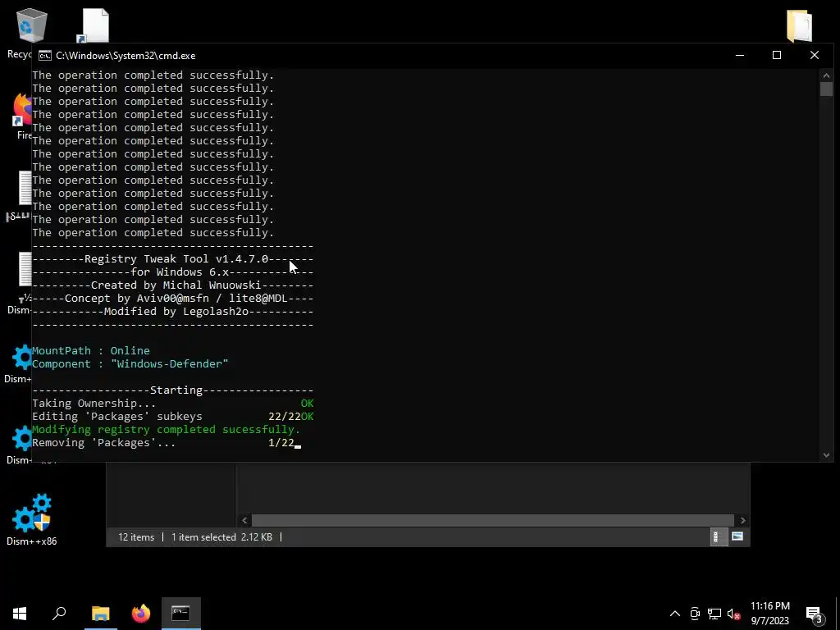Open the notification center icon
Image resolution: width=840 pixels, height=630 pixels.
click(815, 614)
